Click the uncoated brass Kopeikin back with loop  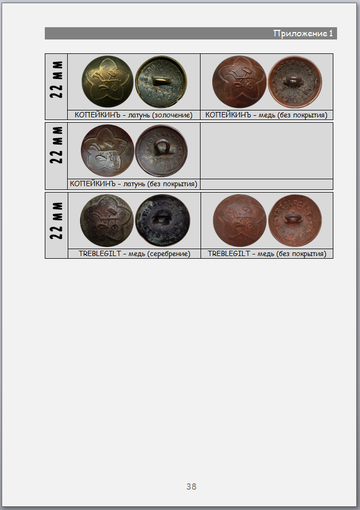[162, 151]
